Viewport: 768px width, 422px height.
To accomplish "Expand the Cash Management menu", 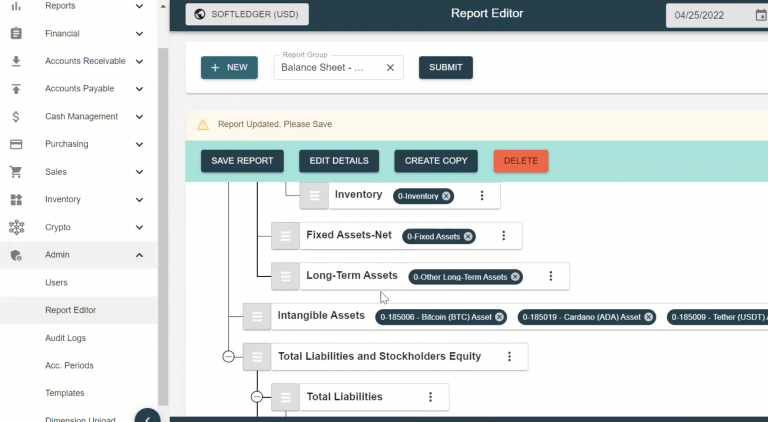I will pyautogui.click(x=139, y=116).
